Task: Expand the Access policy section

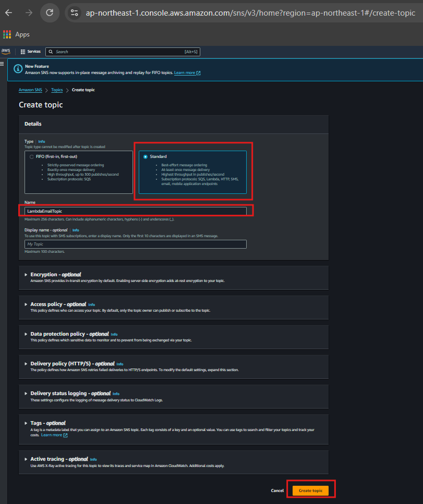Action: pos(26,304)
